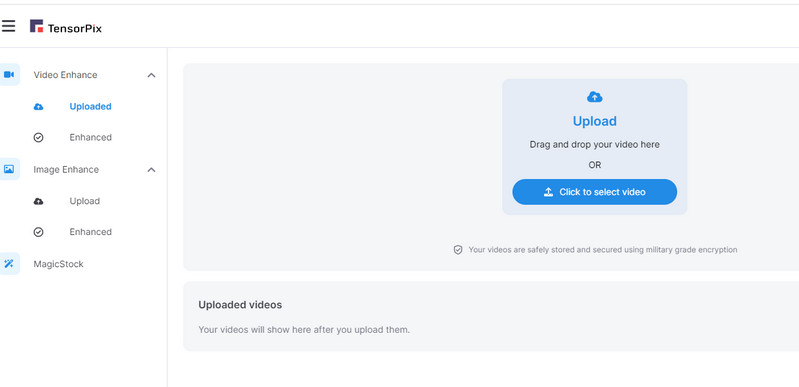Collapse the Image Enhance section
Viewport: 799px width, 387px height.
[x=151, y=170]
